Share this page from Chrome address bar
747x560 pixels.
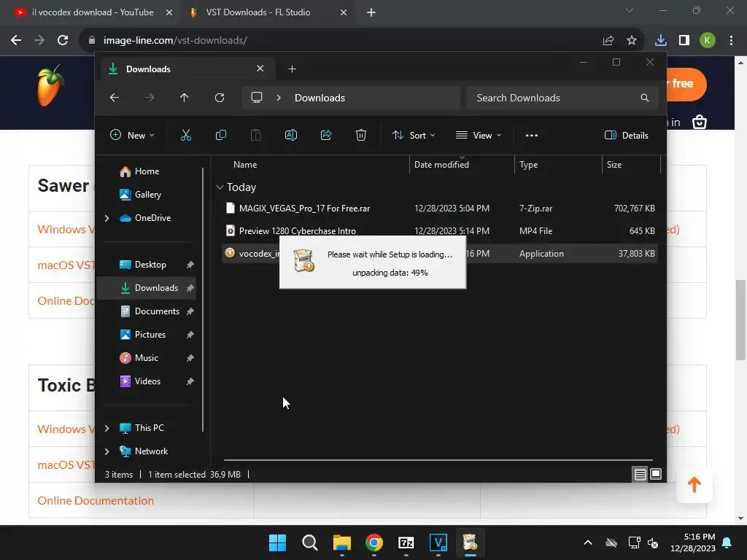pos(608,41)
